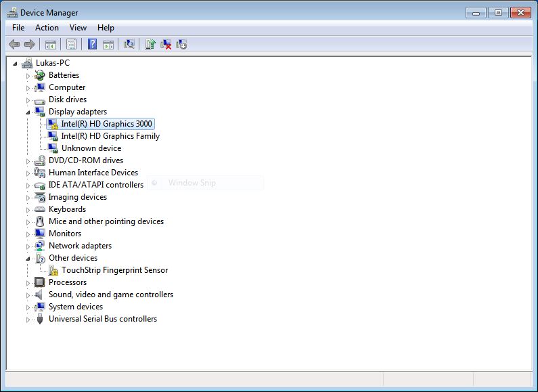
Task: Select Sound, video and game controllers label
Action: coord(111,295)
